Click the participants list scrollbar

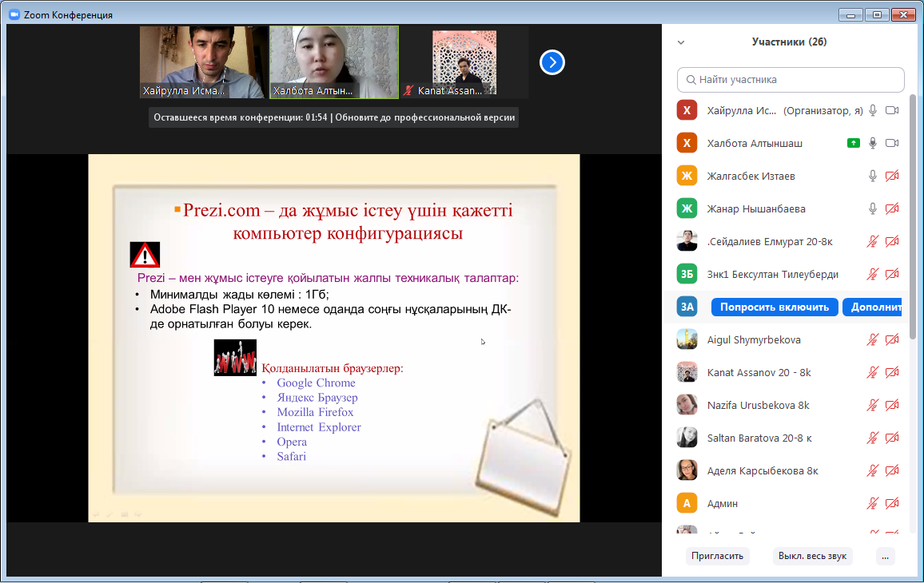[914, 216]
